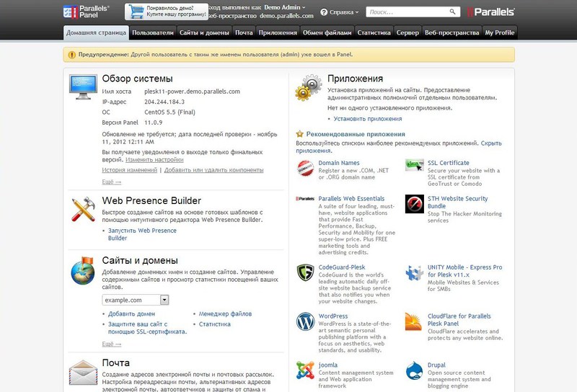The image size is (577, 392).
Task: Expand Ещё under system overview
Action: pos(112,182)
